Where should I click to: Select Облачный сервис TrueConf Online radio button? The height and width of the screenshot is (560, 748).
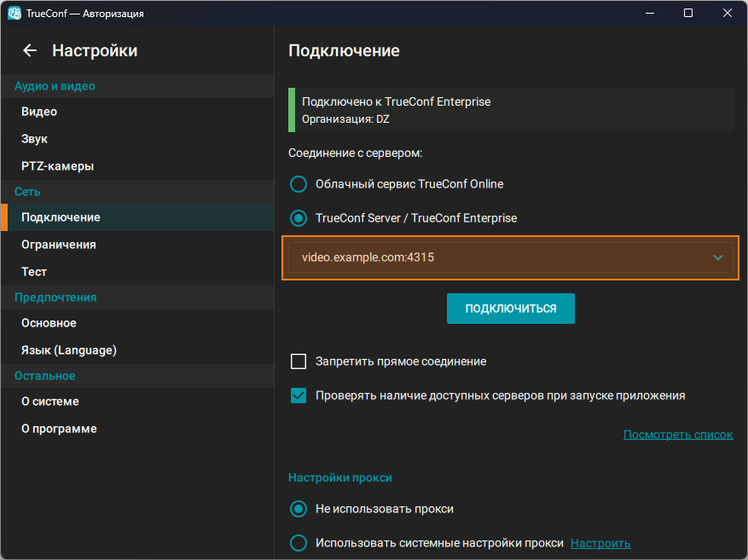pos(299,184)
